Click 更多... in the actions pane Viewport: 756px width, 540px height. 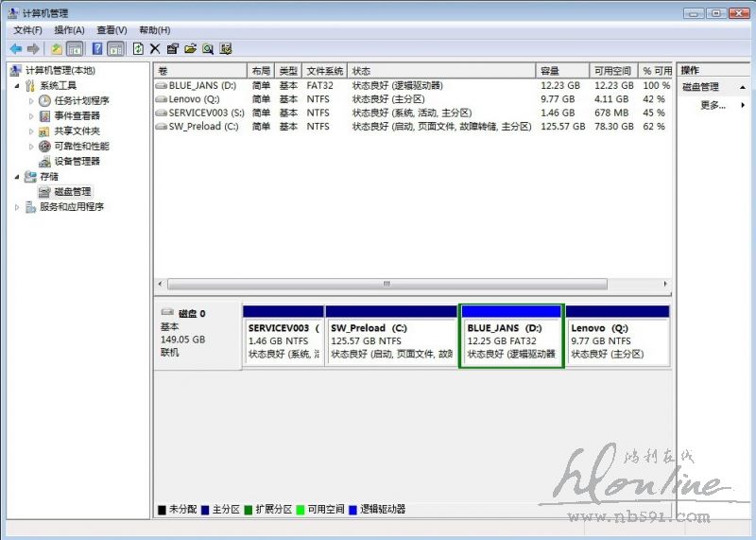[x=713, y=105]
